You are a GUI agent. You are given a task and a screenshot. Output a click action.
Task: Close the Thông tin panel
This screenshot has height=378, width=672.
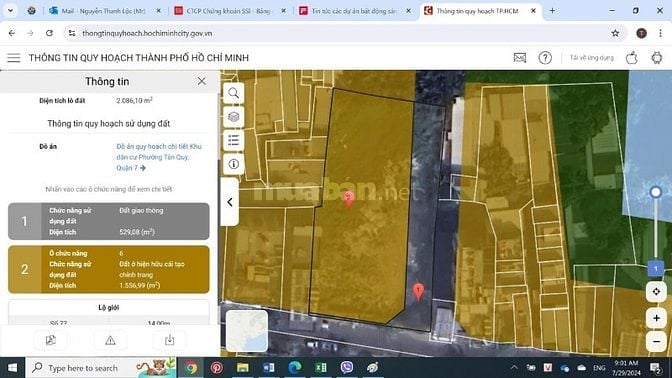pos(201,81)
